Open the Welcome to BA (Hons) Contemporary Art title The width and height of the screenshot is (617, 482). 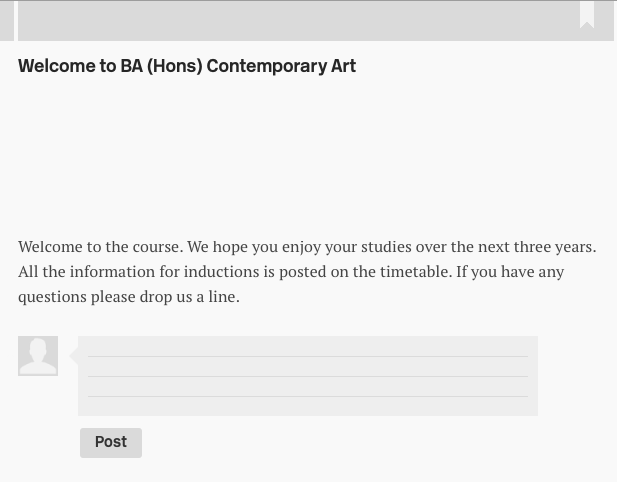(187, 66)
